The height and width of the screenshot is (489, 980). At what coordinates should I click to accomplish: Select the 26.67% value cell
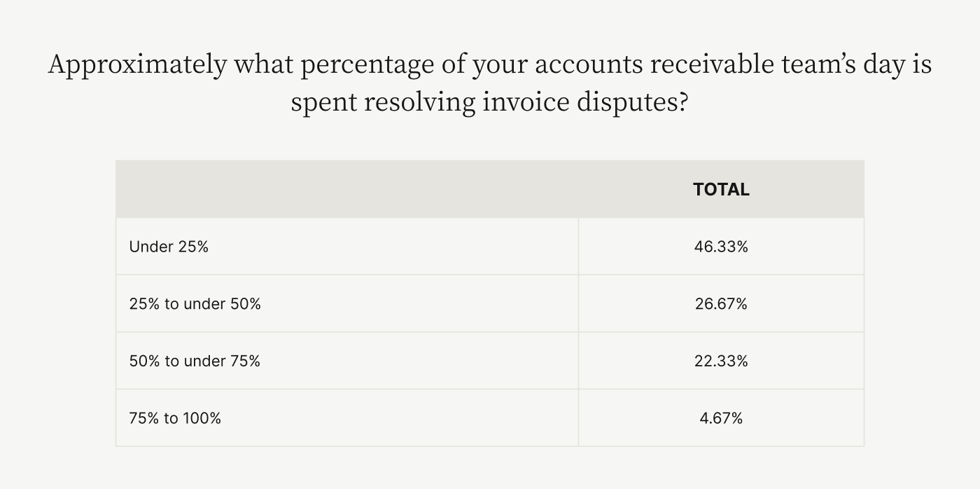tap(721, 304)
